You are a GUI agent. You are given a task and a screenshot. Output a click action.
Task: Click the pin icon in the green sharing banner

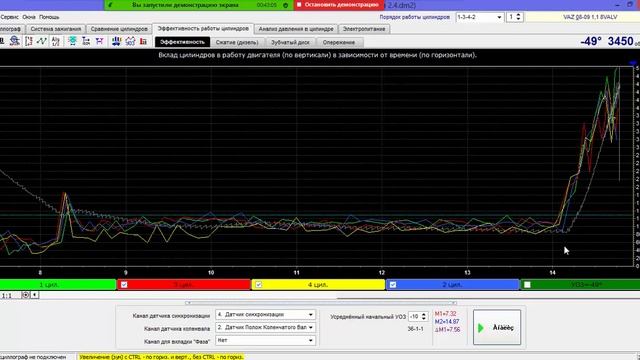pyautogui.click(x=110, y=5)
